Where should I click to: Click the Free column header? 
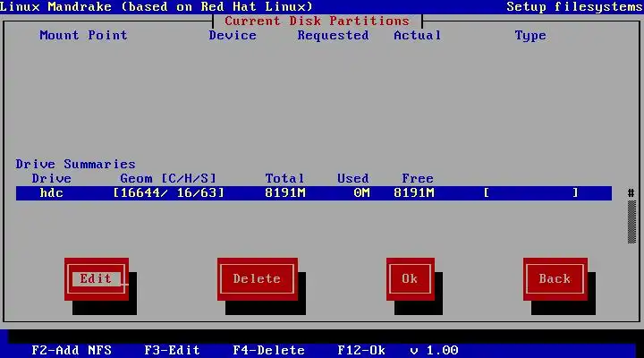tap(418, 179)
